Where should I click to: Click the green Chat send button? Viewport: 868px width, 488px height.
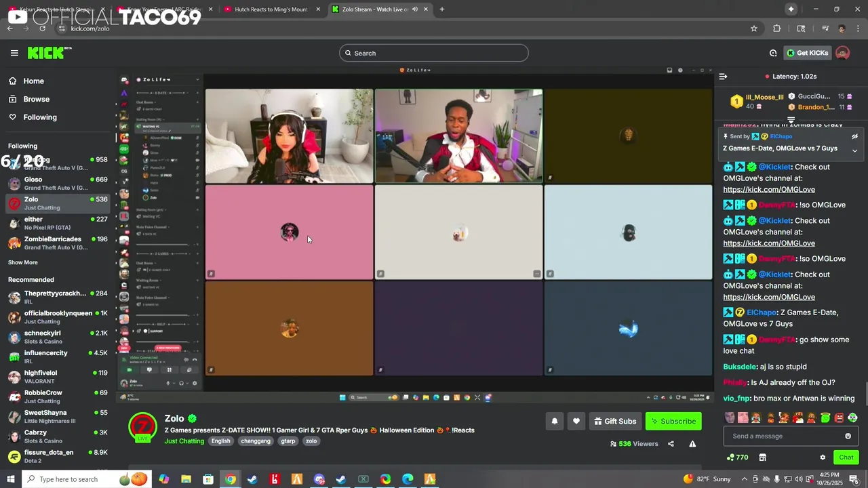tap(846, 457)
